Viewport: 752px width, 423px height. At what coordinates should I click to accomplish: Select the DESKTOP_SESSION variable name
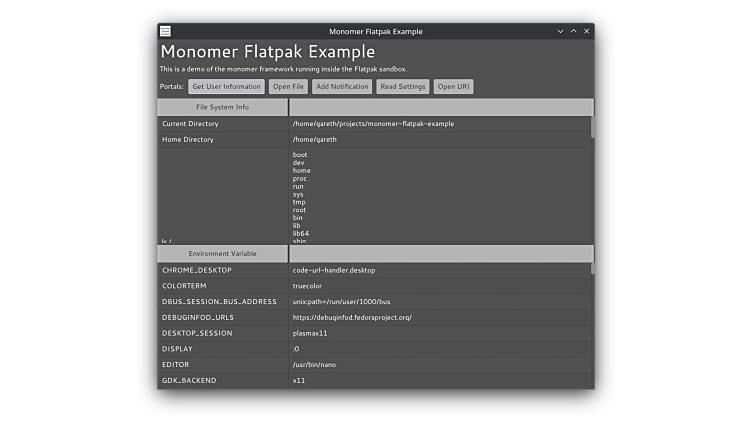click(197, 333)
